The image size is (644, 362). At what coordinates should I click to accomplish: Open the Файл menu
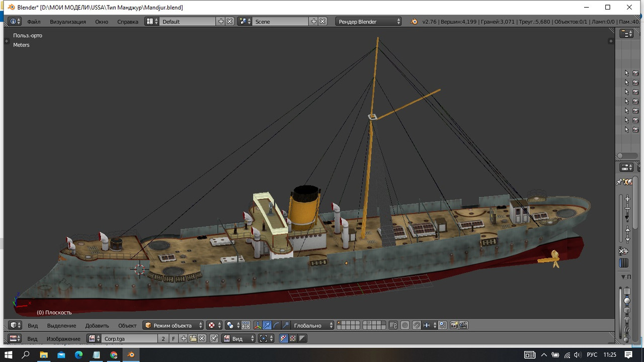coord(34,22)
